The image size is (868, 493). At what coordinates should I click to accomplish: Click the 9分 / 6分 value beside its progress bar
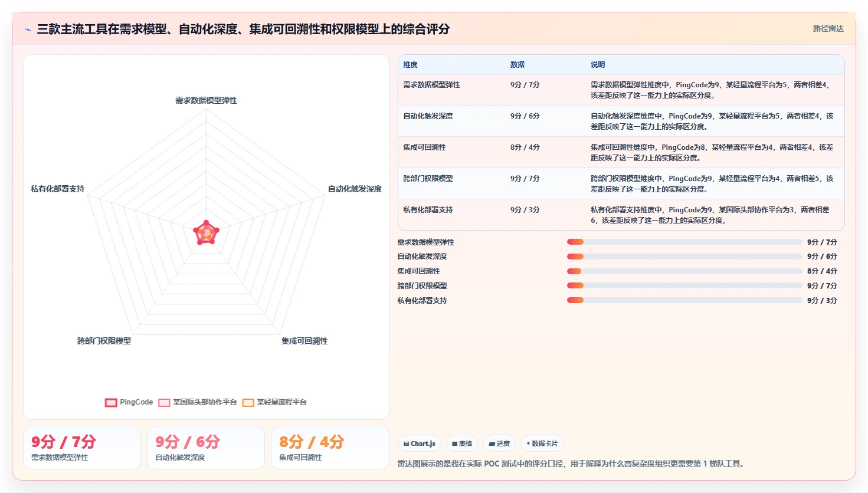coord(822,257)
